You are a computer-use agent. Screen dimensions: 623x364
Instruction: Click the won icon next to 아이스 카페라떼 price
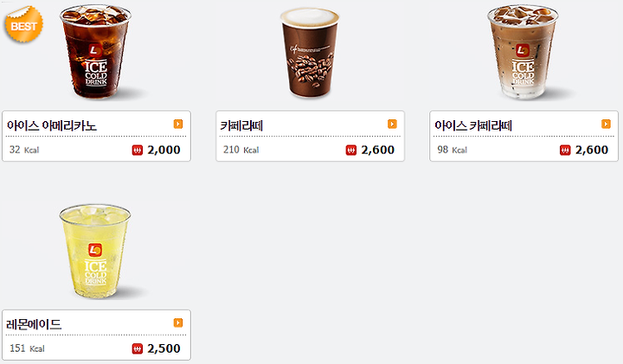565,150
